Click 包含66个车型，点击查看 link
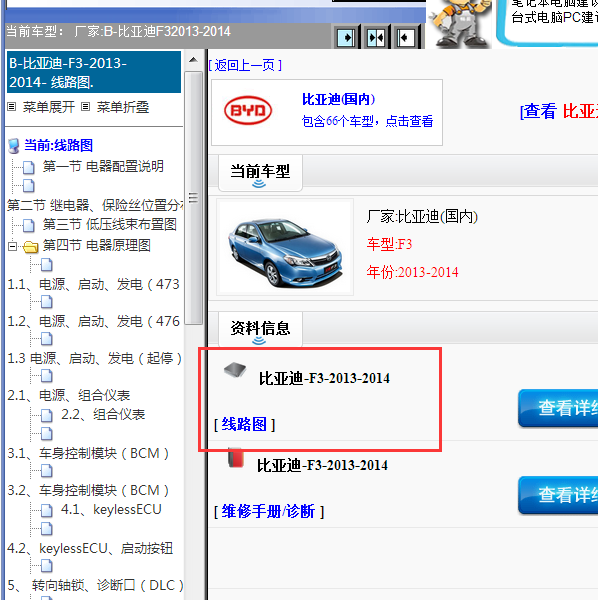Image resolution: width=598 pixels, height=600 pixels. tap(367, 121)
